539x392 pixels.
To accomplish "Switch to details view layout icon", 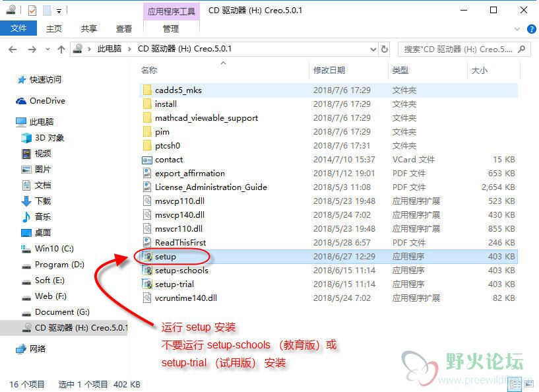I will 515,385.
